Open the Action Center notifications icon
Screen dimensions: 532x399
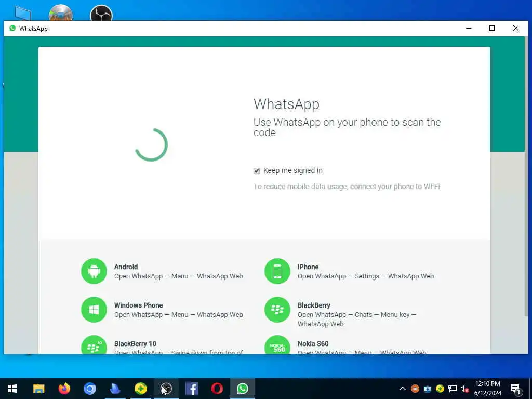[x=516, y=389]
